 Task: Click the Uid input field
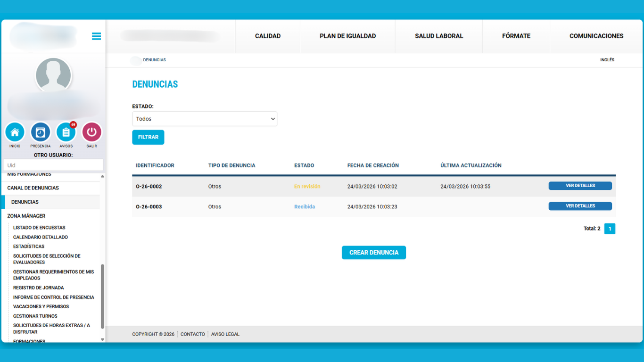point(53,165)
